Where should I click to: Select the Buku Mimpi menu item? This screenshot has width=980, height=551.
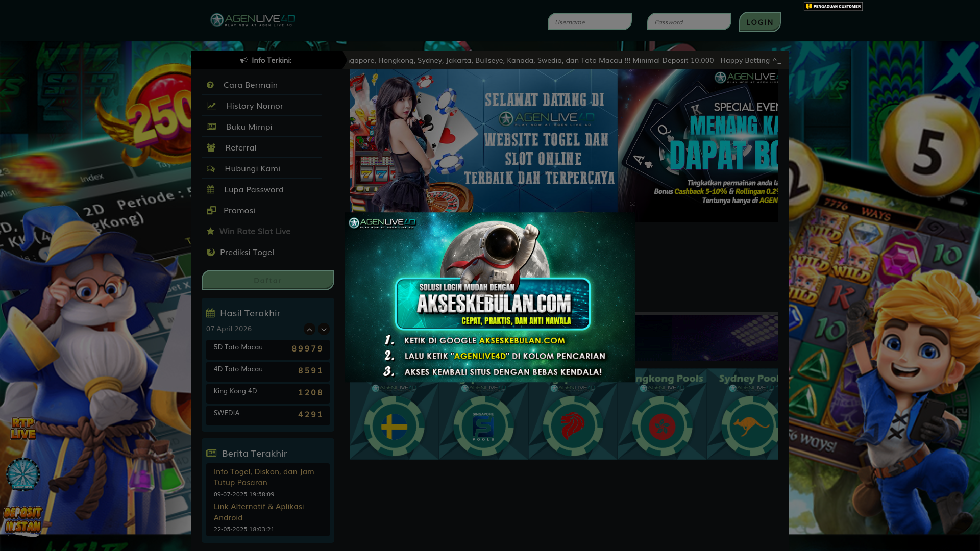click(x=261, y=127)
